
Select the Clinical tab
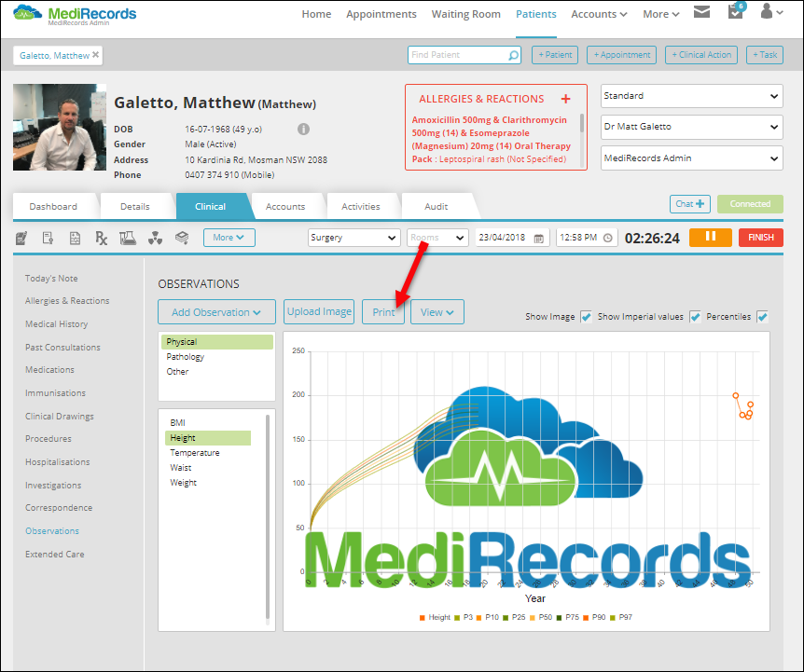click(x=210, y=206)
